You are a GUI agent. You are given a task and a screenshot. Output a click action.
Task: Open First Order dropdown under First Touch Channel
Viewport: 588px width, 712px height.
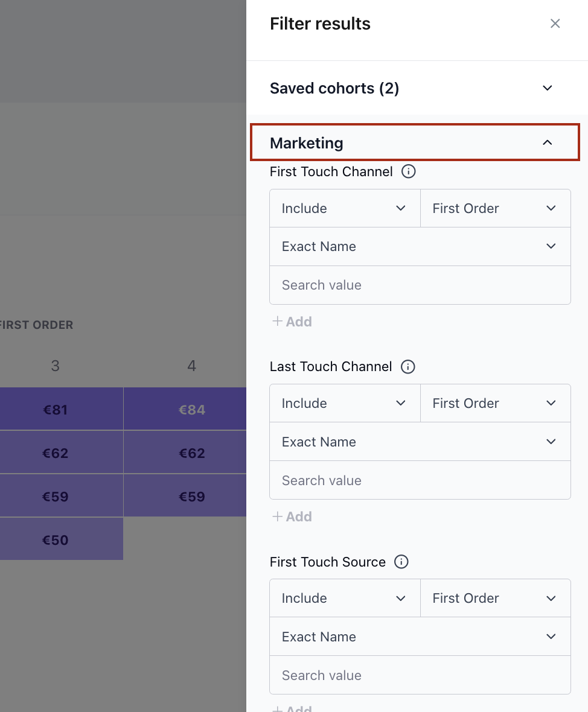pos(495,209)
